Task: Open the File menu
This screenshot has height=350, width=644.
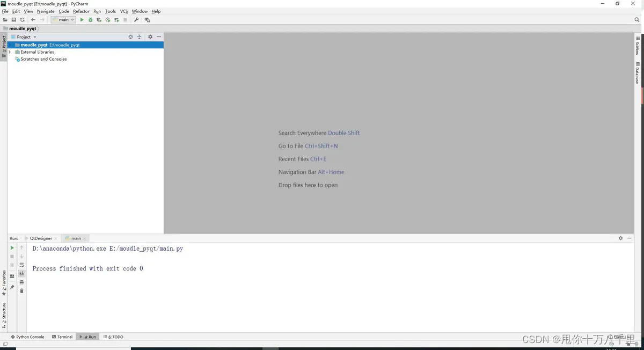Action: [x=5, y=11]
